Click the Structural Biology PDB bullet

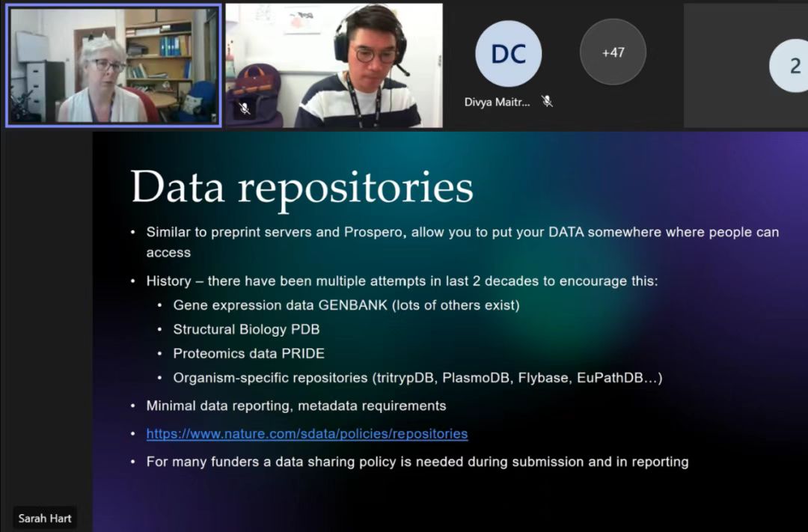[246, 329]
